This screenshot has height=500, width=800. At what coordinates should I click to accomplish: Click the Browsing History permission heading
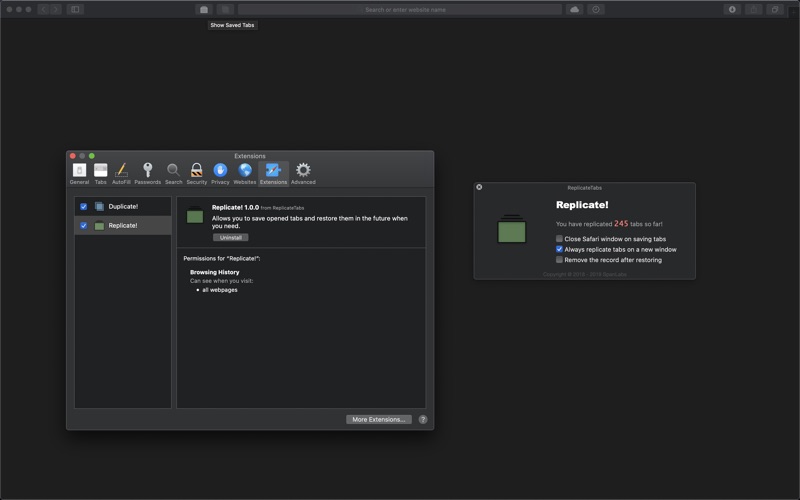click(214, 272)
